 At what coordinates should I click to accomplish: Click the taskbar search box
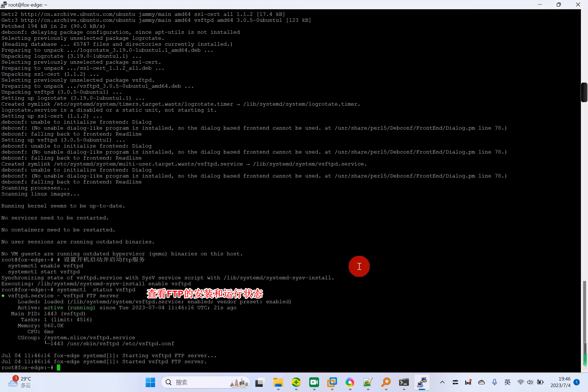pyautogui.click(x=206, y=382)
